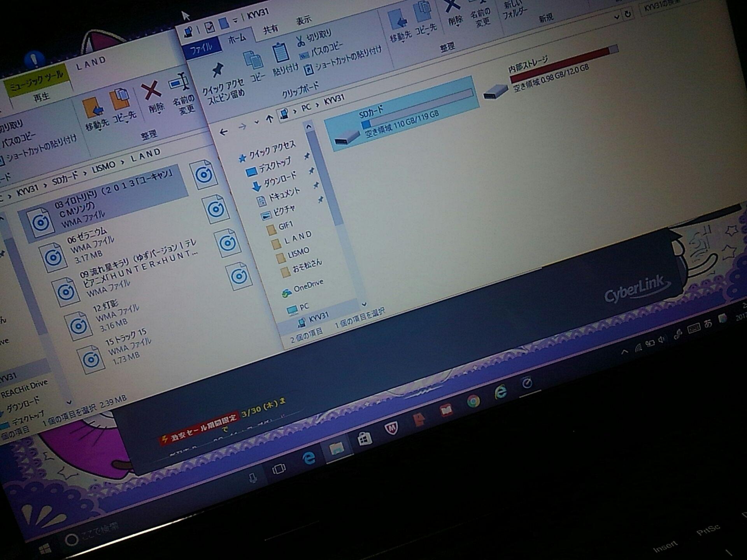
Task: Click Copy to (コピー先) in the KYV31 ribbon
Action: (424, 19)
